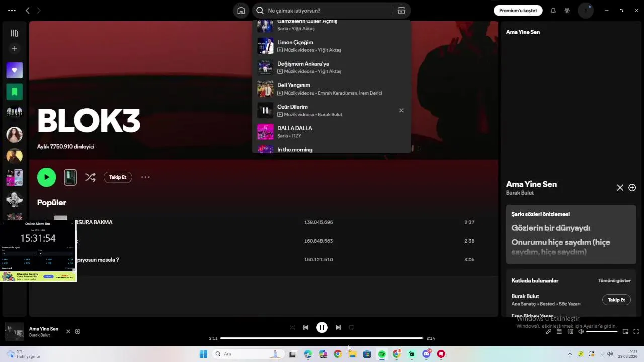This screenshot has height=362, width=644.
Task: Select Değişmem Ankara'ya search result
Action: pos(331,67)
